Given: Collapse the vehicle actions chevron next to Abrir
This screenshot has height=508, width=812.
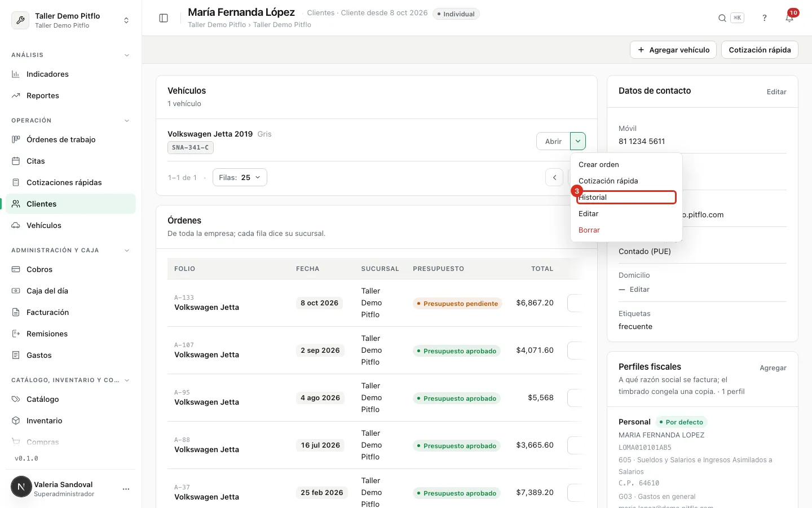Looking at the screenshot, I should tap(578, 141).
